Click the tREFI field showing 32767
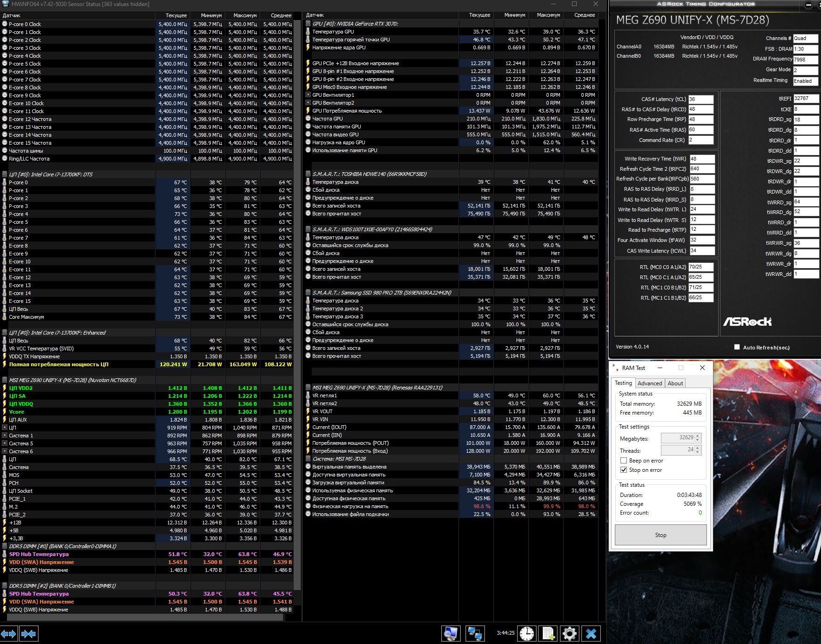Screen dimensions: 821x644 [806, 99]
